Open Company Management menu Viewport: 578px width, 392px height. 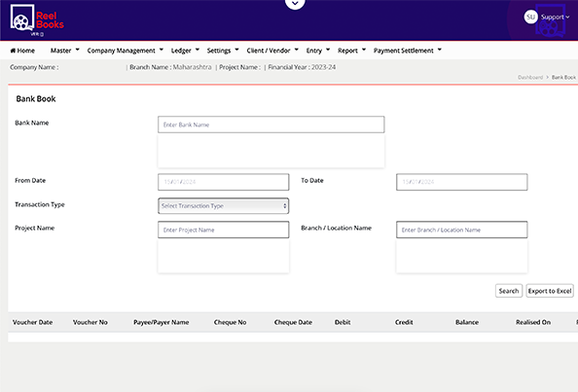point(126,51)
